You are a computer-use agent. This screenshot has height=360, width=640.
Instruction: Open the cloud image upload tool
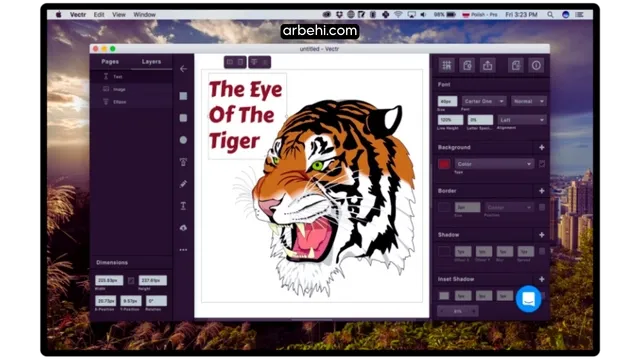point(183,228)
